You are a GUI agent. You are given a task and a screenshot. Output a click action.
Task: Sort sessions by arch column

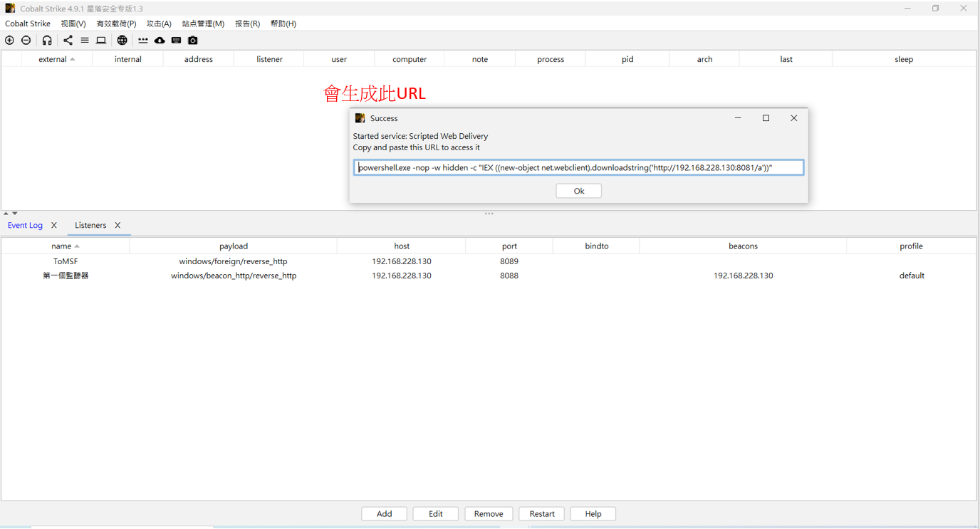(704, 59)
